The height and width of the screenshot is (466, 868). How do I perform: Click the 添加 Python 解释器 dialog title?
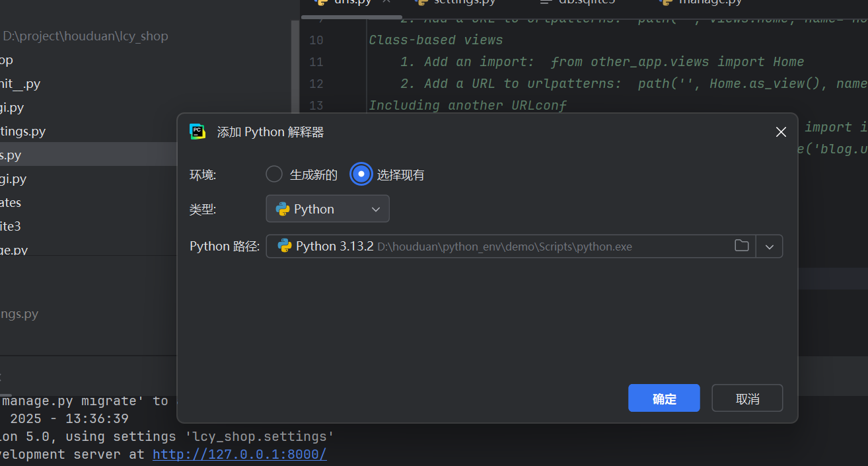270,132
